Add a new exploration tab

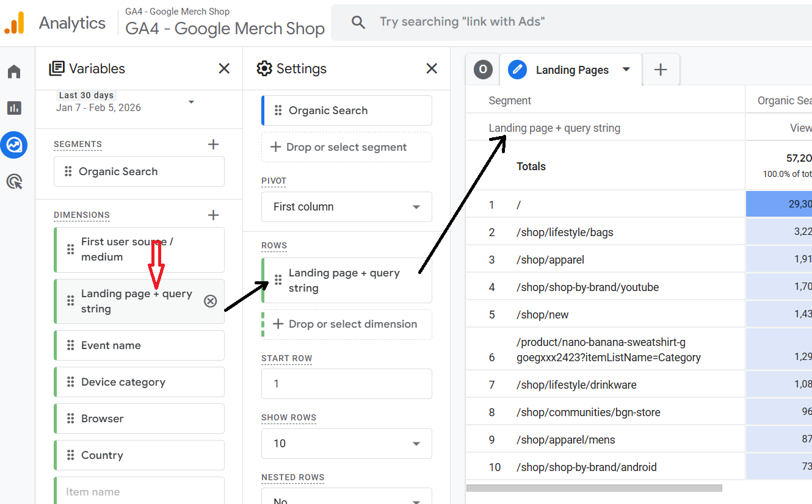[661, 70]
